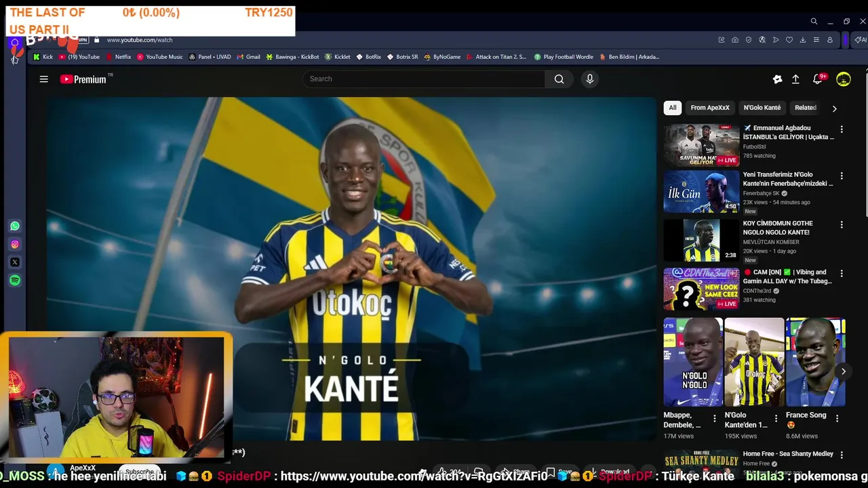Open Home Free - Sea Shanty Medley title
The image size is (868, 488).
pos(788,454)
